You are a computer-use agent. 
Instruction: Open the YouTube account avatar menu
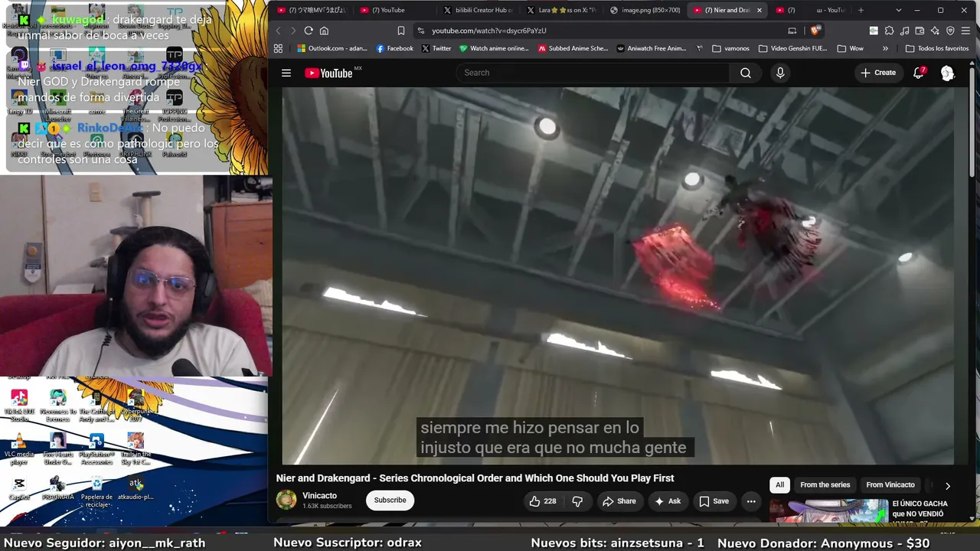(x=947, y=73)
